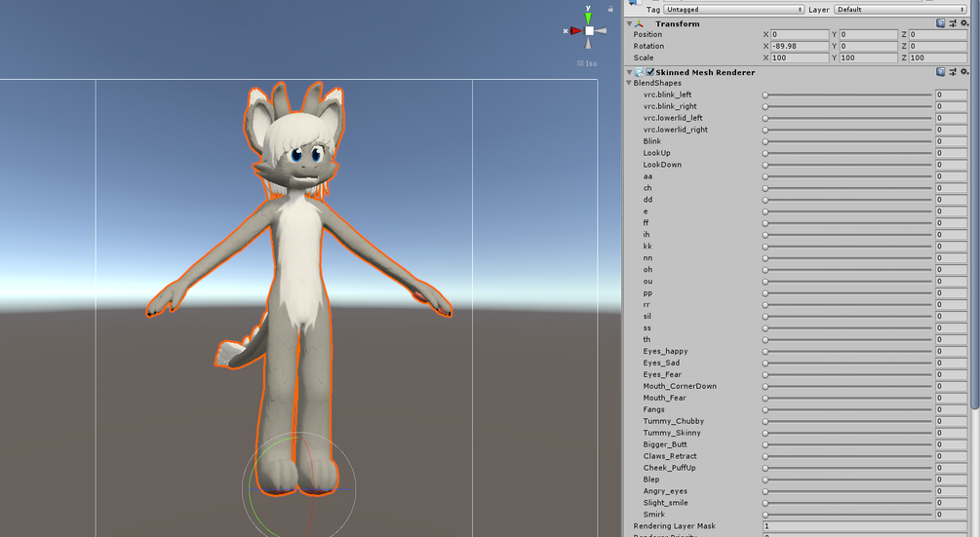Click the Skinned Mesh Renderer component icon
This screenshot has height=537, width=980.
[x=640, y=72]
